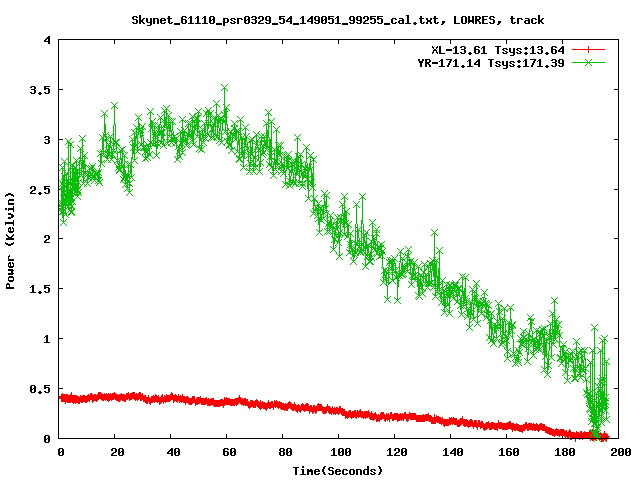Image resolution: width=640 pixels, height=480 pixels.
Task: Click the green curve's highest peak near 60 seconds
Action: (224, 87)
